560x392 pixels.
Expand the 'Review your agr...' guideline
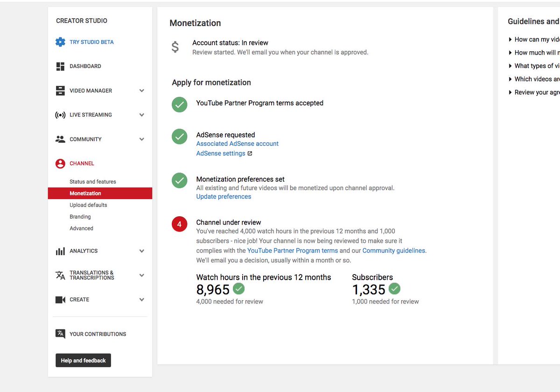point(534,92)
